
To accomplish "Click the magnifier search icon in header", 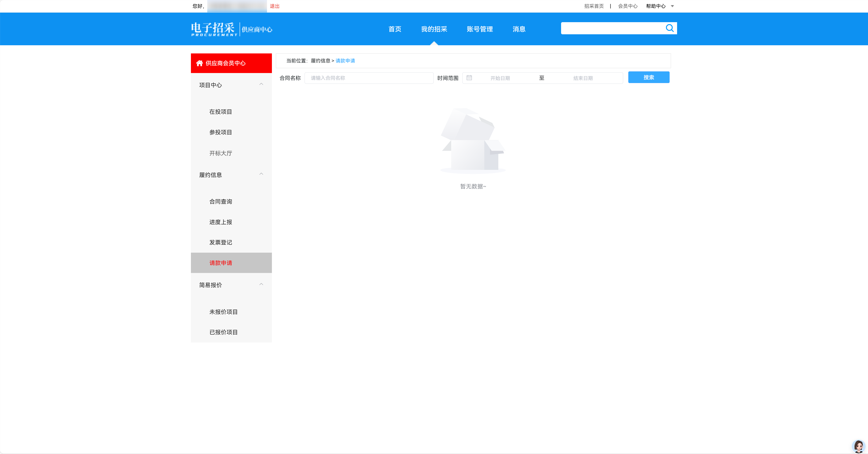I will coord(670,28).
